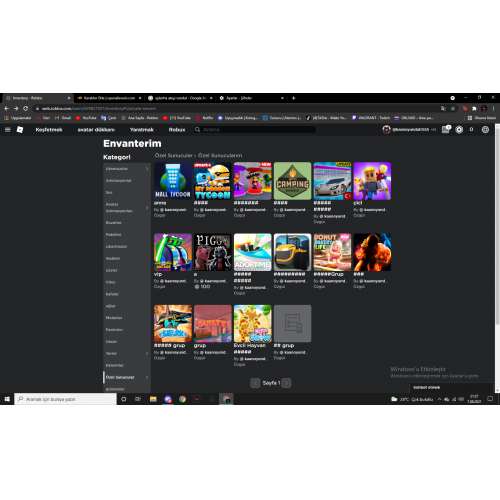
Task: Open the Camping game thumbnail
Action: (x=292, y=181)
